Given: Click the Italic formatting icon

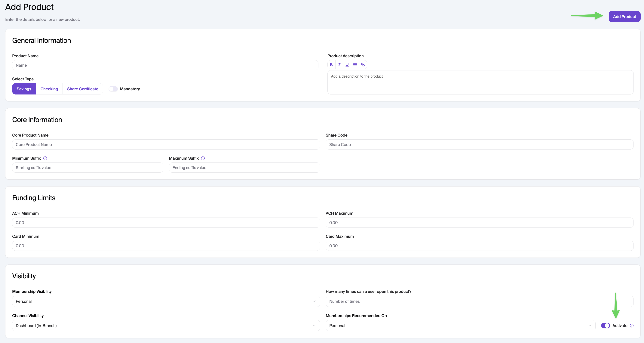Looking at the screenshot, I should pyautogui.click(x=339, y=65).
